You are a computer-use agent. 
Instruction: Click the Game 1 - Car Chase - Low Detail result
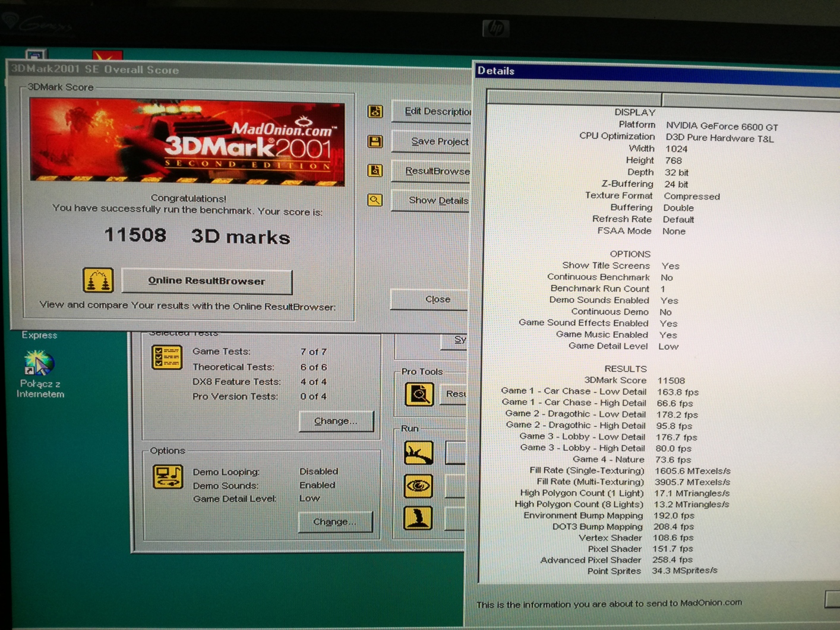pyautogui.click(x=600, y=391)
